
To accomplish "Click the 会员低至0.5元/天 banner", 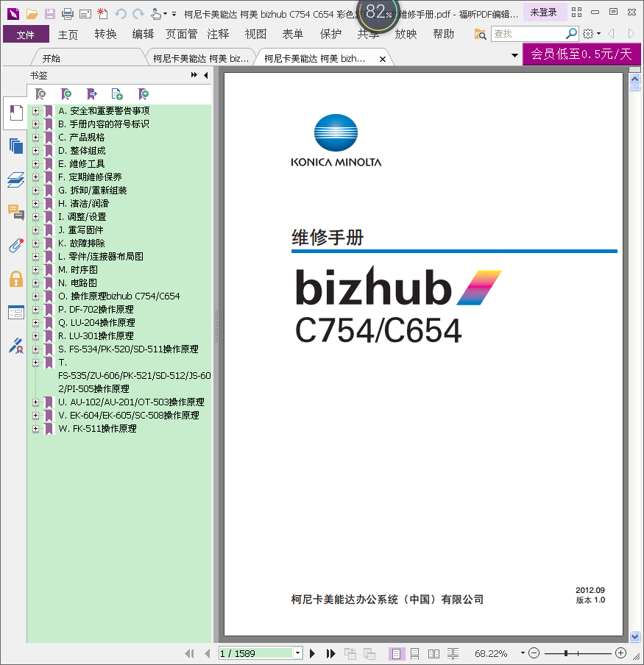I will point(581,54).
